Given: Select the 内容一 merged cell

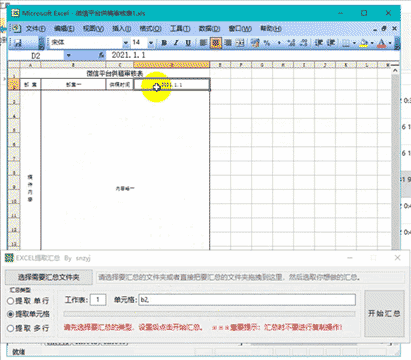Looking at the screenshot, I should pos(125,189).
